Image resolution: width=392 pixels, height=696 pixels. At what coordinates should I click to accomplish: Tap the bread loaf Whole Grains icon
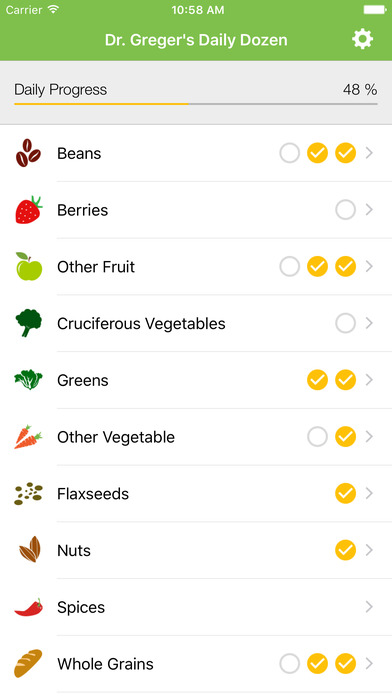(x=28, y=664)
